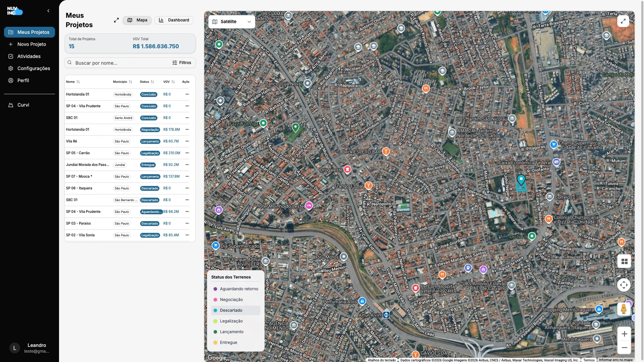Open Jundiaí Morada dos Pass... project
This screenshot has width=644, height=362.
88,165
